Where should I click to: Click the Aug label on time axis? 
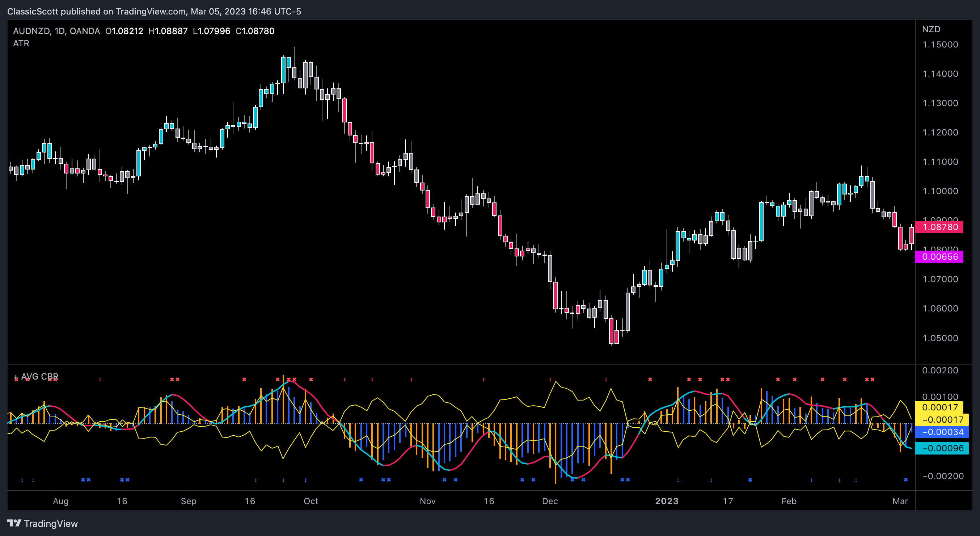[x=61, y=501]
